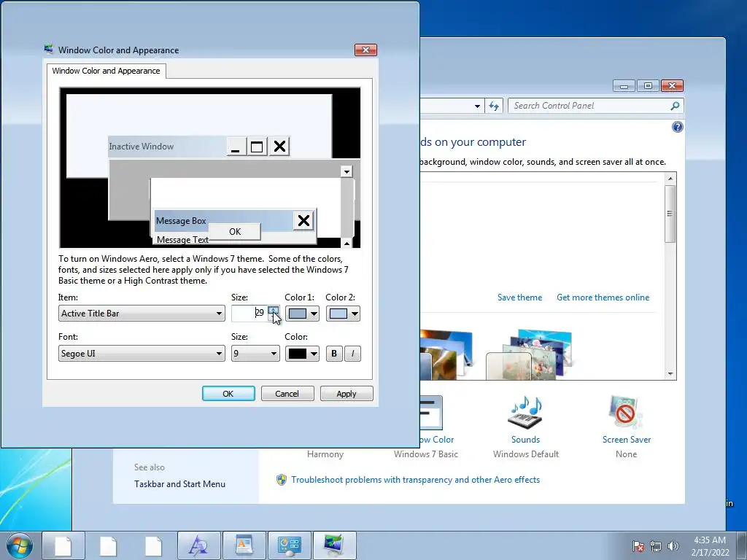Click the Cancel button in the dialog
The image size is (747, 560).
tap(287, 394)
